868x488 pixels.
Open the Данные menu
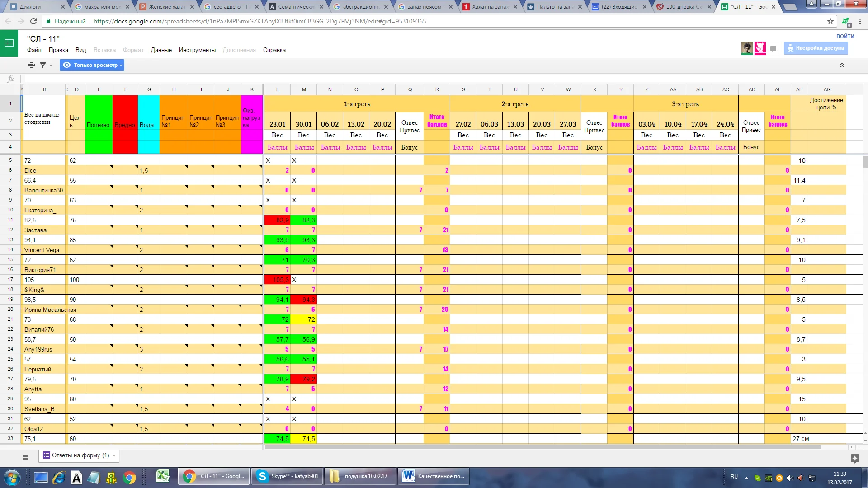coord(161,50)
